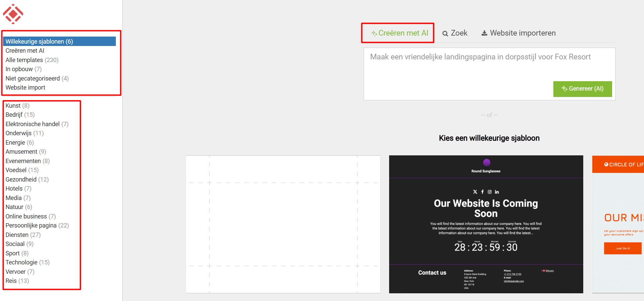Image resolution: width=644 pixels, height=301 pixels.
Task: Select the blank template thumbnail
Action: pos(283,224)
